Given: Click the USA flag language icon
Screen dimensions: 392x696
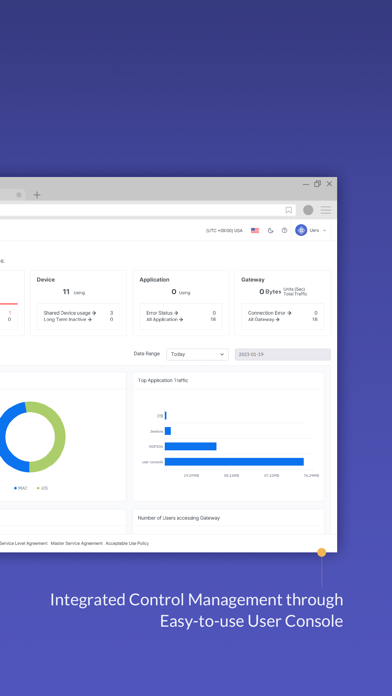Looking at the screenshot, I should (x=255, y=230).
